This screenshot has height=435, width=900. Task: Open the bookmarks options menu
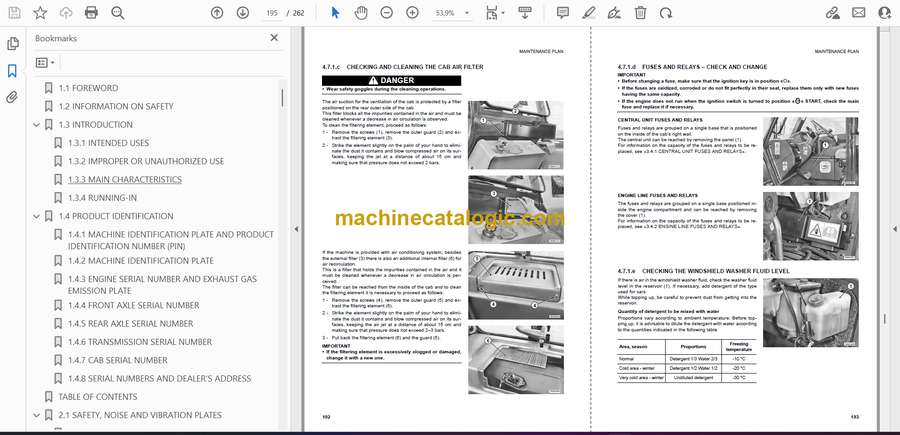45,63
